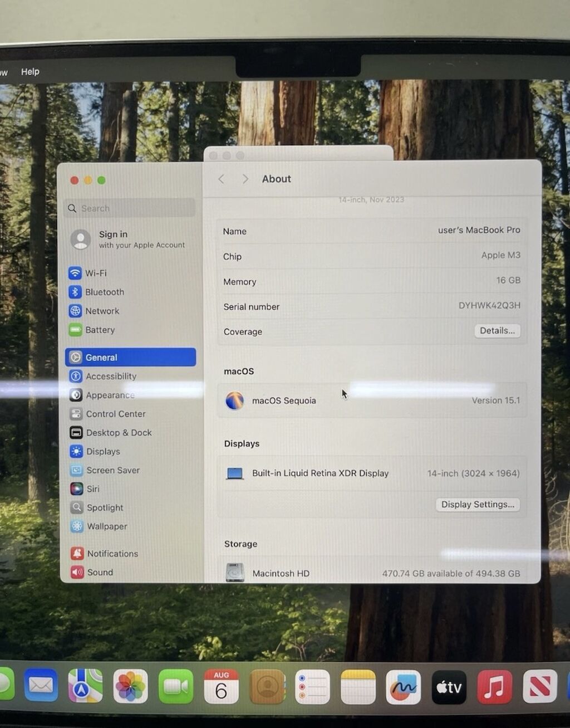Click the 16 GB memory value
The image size is (570, 728).
(x=508, y=280)
